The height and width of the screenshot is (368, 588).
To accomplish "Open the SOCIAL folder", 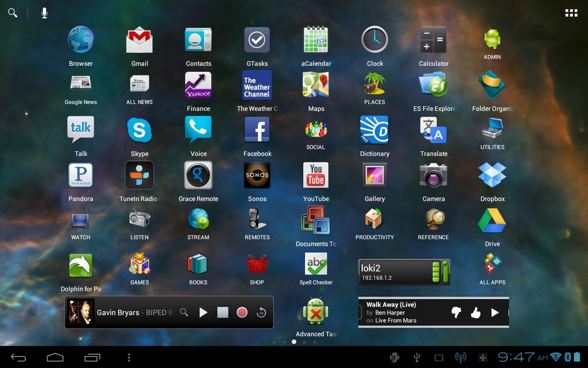I will point(316,129).
